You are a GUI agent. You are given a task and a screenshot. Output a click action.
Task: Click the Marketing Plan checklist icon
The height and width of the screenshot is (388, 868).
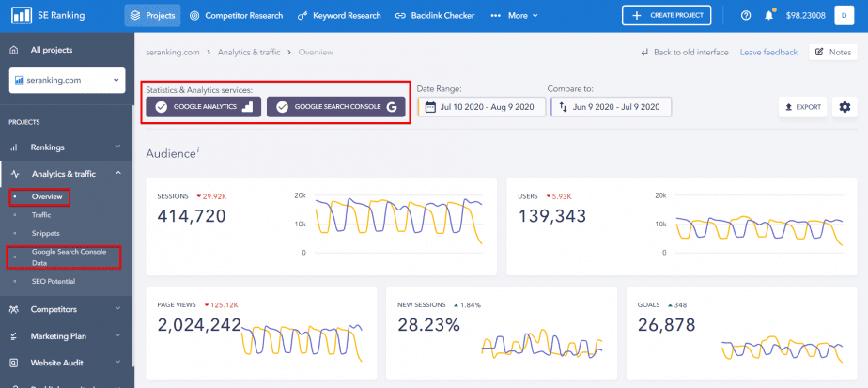[14, 336]
